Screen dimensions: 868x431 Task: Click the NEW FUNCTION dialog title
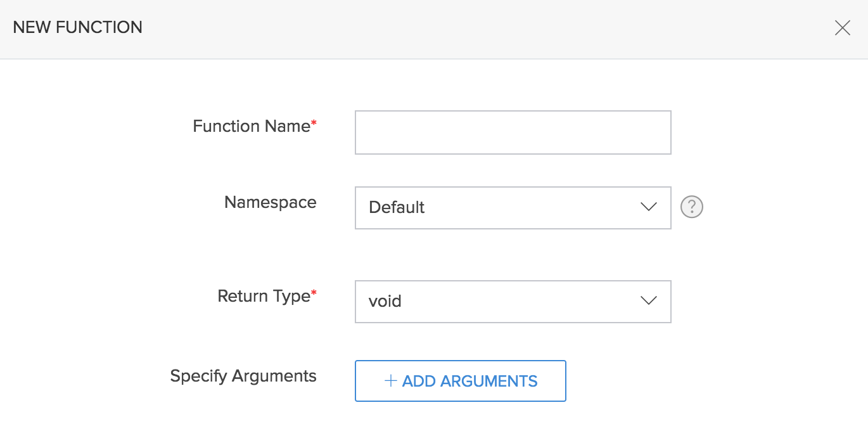pos(77,28)
